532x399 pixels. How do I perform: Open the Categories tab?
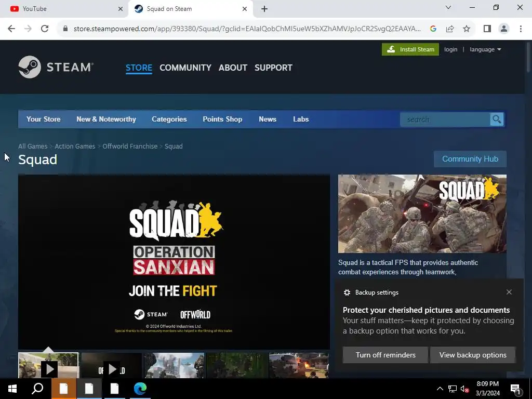pos(169,119)
